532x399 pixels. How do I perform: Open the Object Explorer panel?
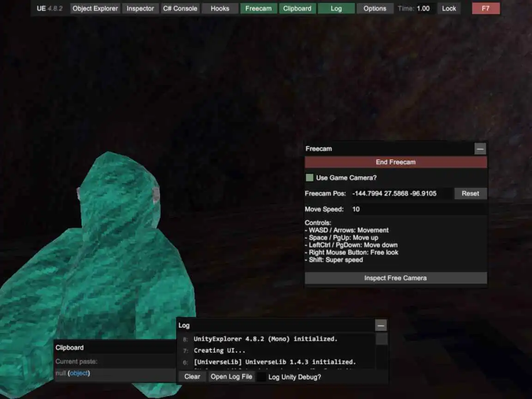[x=95, y=8]
